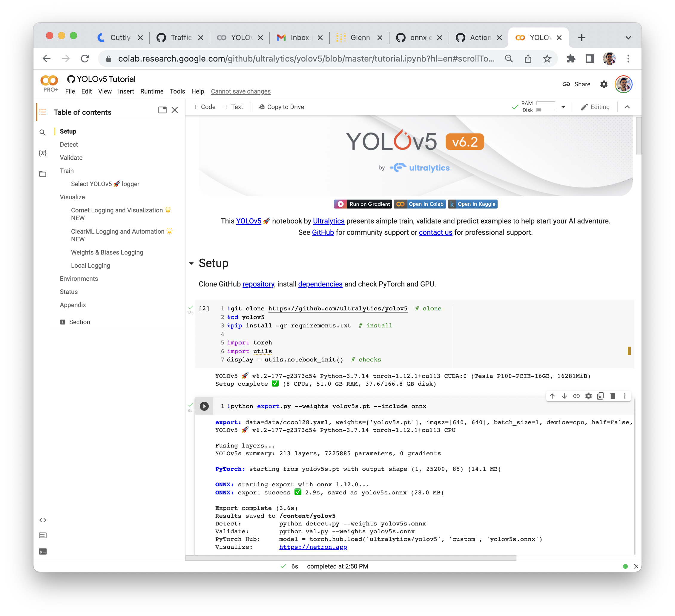This screenshot has width=675, height=616.
Task: Open the Runtime menu
Action: coord(152,91)
